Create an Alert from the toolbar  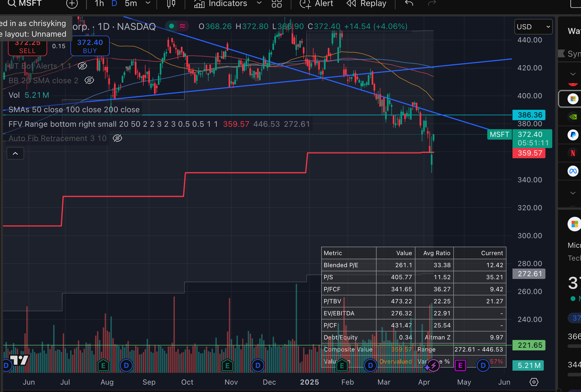coord(317,4)
